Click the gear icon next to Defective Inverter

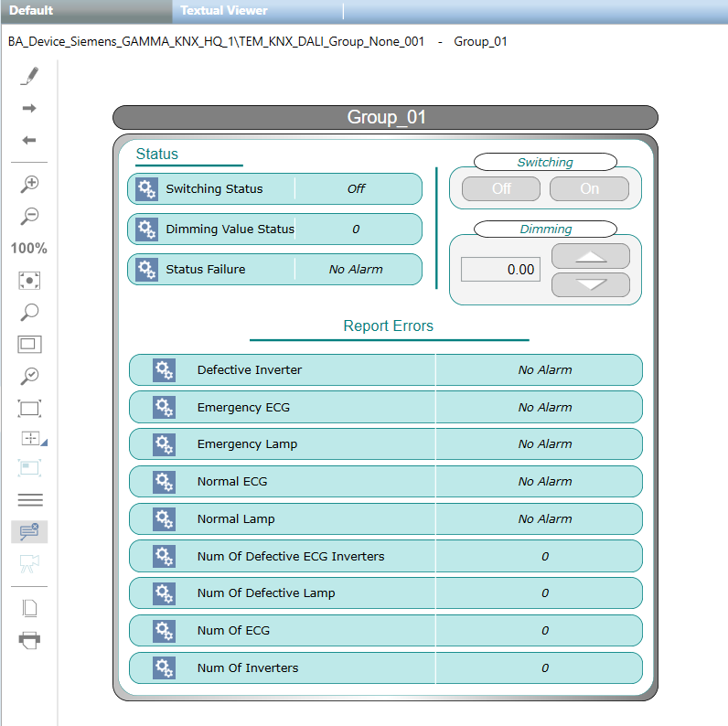click(x=164, y=370)
